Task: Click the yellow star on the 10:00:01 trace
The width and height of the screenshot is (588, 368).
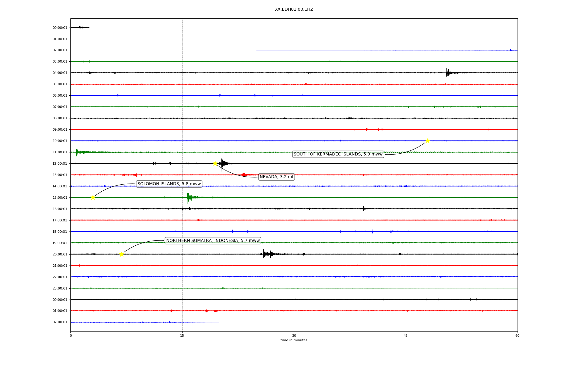Action: tap(428, 141)
